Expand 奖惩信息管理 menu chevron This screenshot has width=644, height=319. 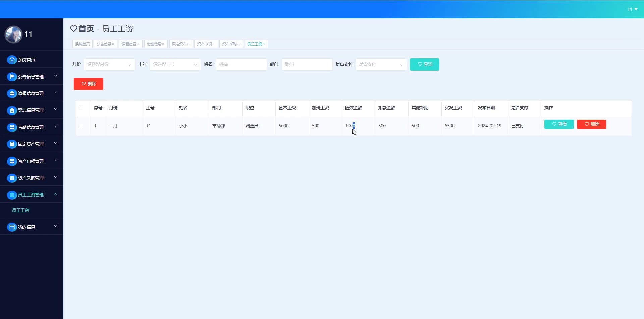pos(56,109)
